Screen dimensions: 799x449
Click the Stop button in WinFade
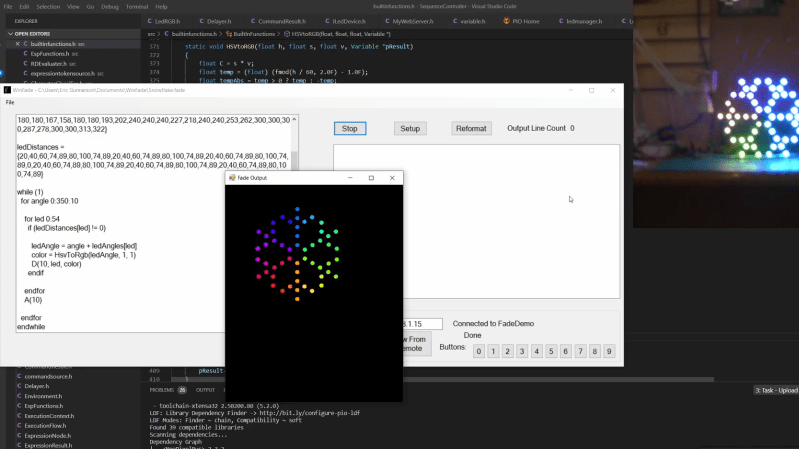(x=349, y=128)
